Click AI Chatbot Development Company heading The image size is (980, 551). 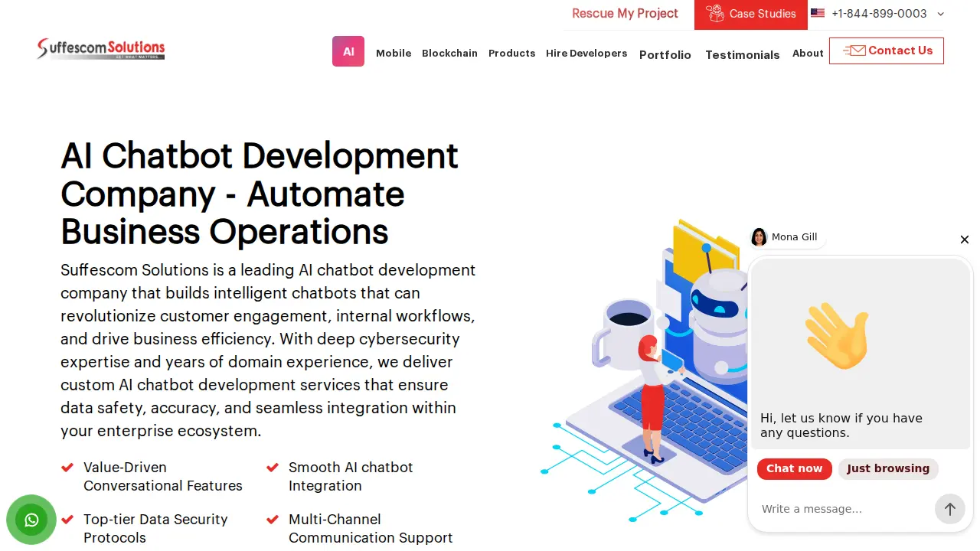(260, 194)
